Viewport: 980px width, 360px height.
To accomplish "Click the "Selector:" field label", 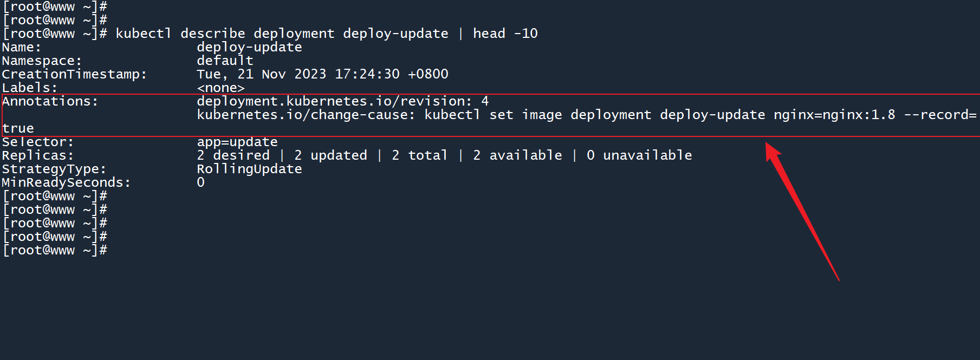I will 38,142.
